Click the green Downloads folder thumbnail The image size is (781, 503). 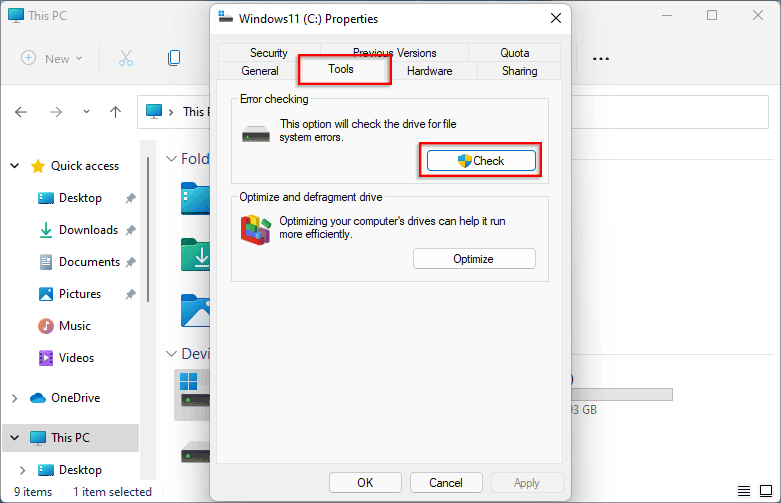[x=195, y=254]
